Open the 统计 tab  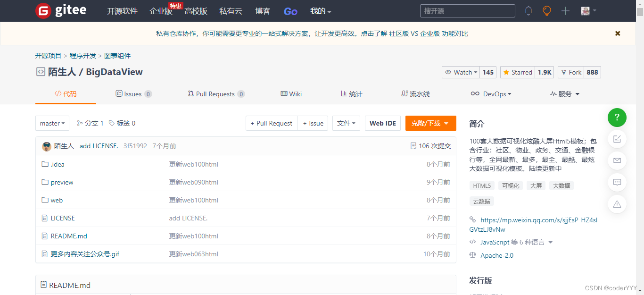pyautogui.click(x=351, y=94)
